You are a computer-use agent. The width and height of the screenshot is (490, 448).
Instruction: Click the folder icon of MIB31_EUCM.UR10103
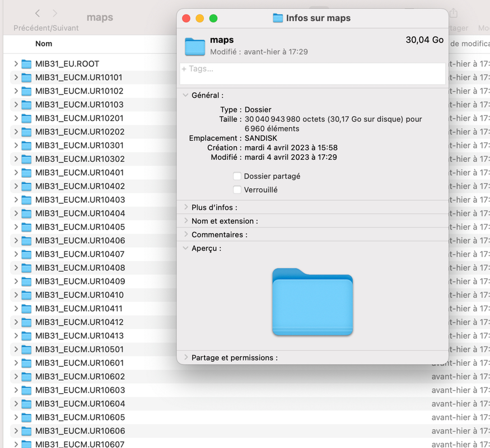(x=26, y=105)
